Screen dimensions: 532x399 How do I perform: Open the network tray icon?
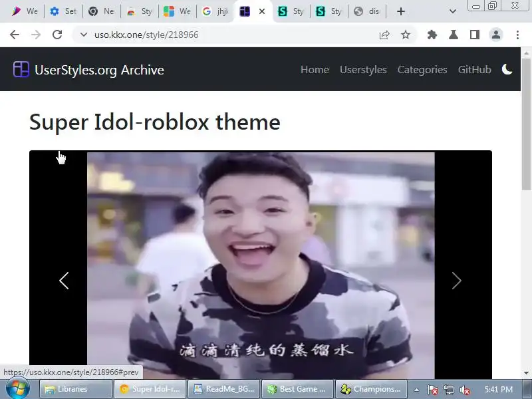(448, 390)
